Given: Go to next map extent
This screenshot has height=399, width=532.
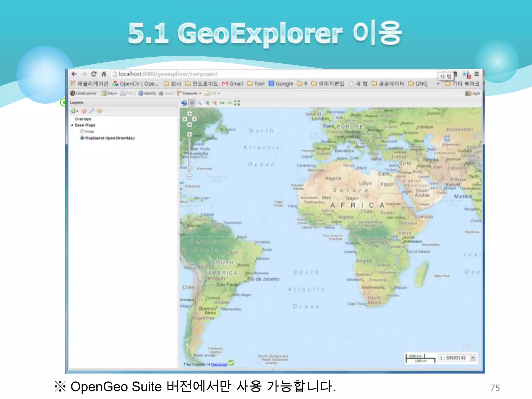Looking at the screenshot, I should pyautogui.click(x=229, y=103).
